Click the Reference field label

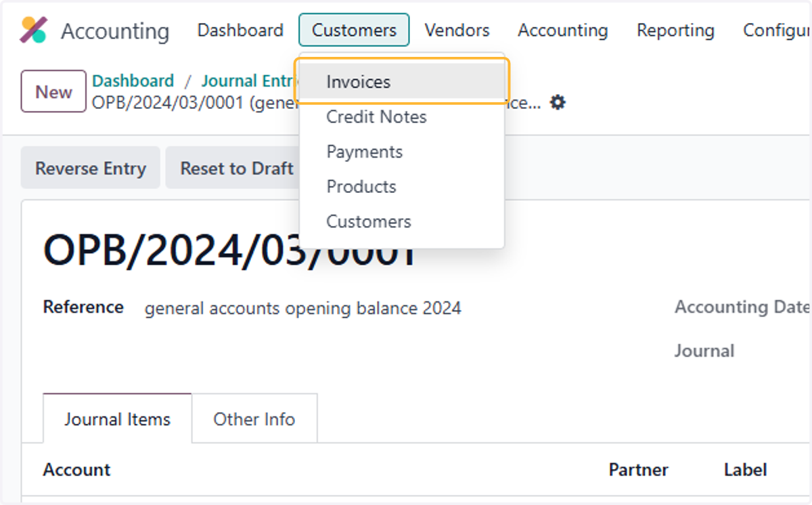[x=83, y=307]
